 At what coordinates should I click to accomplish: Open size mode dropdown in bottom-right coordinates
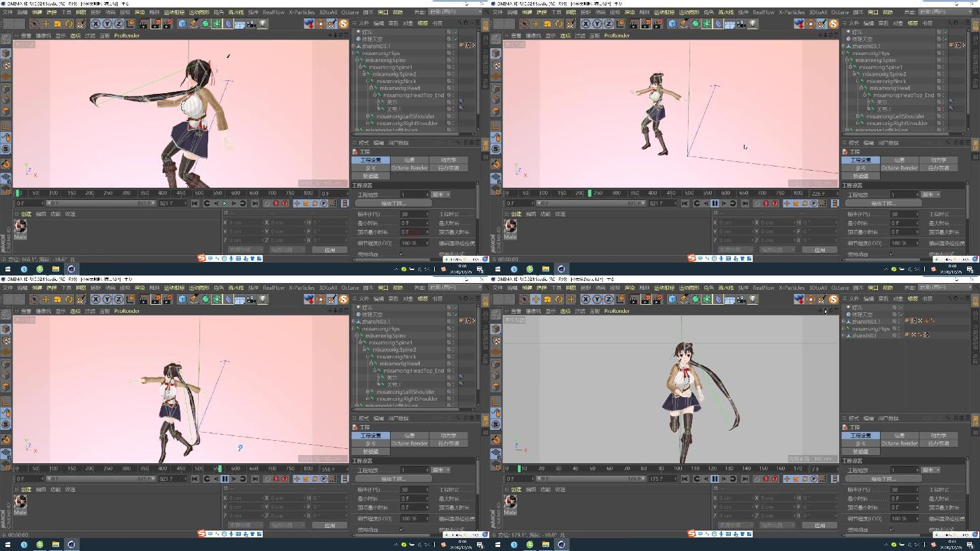pos(777,525)
